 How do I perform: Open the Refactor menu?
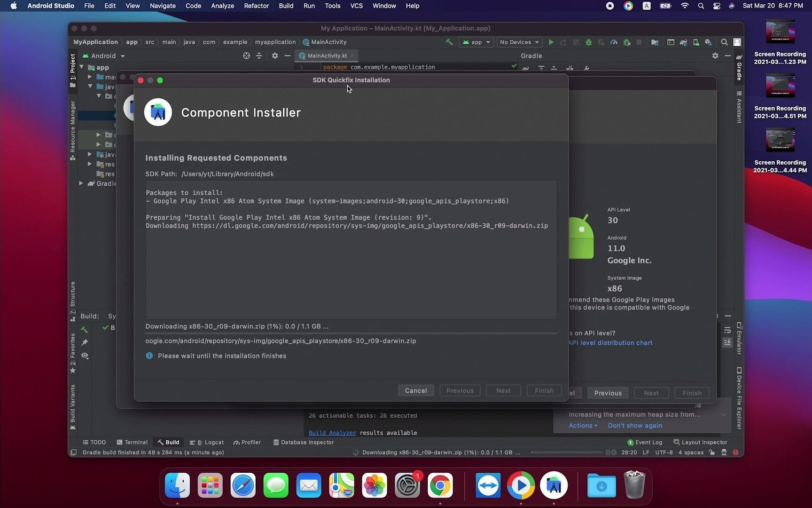256,6
